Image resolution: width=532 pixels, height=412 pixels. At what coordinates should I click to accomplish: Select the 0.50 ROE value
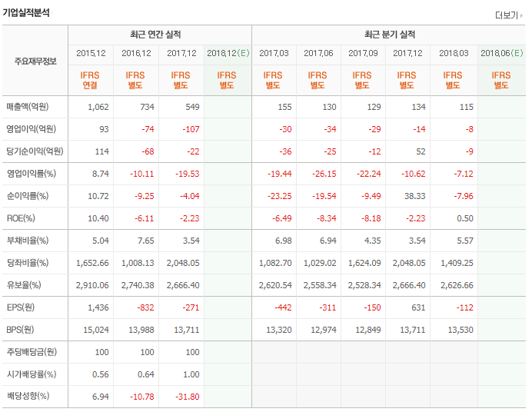coord(465,219)
